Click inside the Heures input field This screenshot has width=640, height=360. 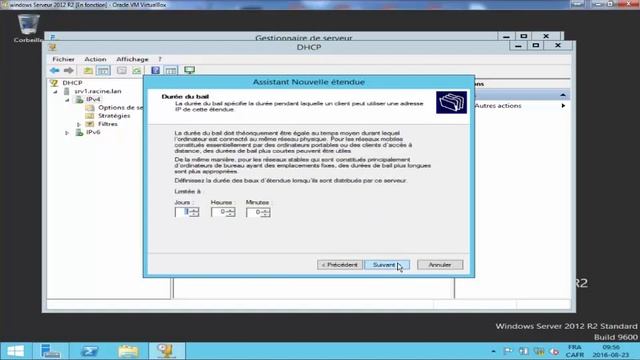[218, 212]
